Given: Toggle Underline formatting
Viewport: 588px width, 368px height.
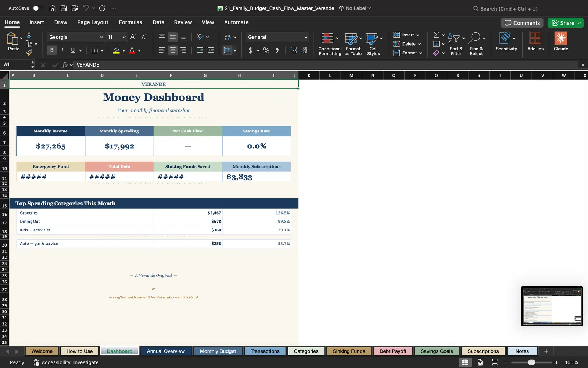Looking at the screenshot, I should pyautogui.click(x=73, y=50).
